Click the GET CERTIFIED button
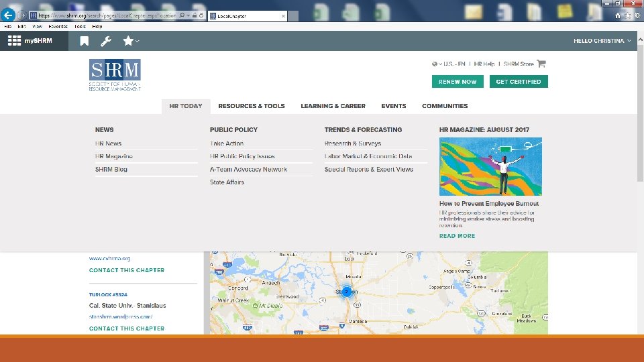 point(519,81)
